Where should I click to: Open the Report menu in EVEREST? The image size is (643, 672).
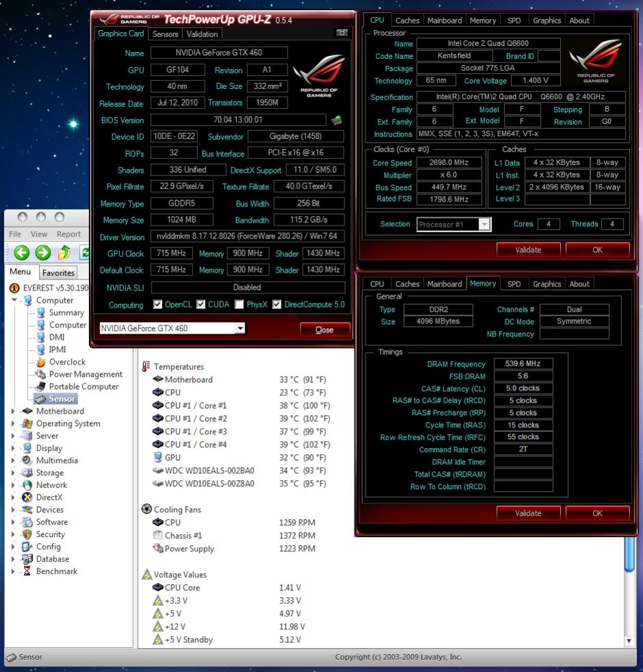pyautogui.click(x=68, y=234)
